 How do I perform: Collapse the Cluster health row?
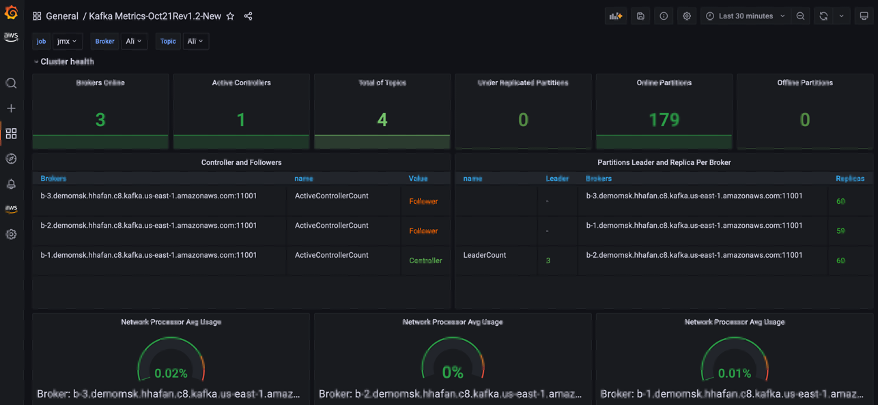(64, 62)
